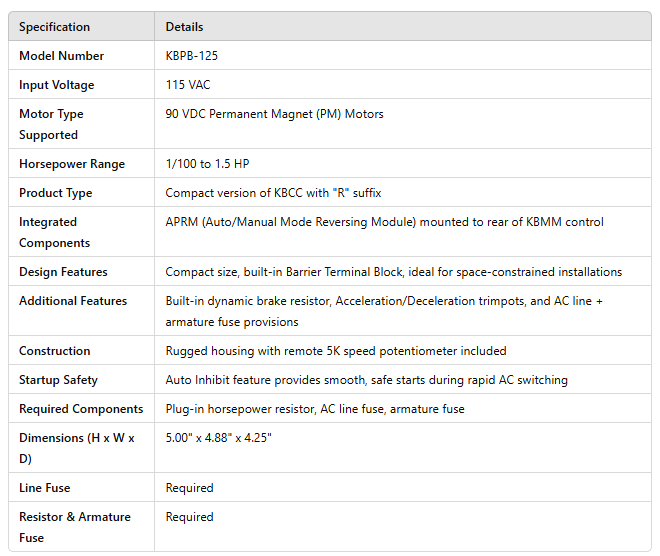Click the Line Fuse row label
This screenshot has width=660, height=556.
click(44, 488)
